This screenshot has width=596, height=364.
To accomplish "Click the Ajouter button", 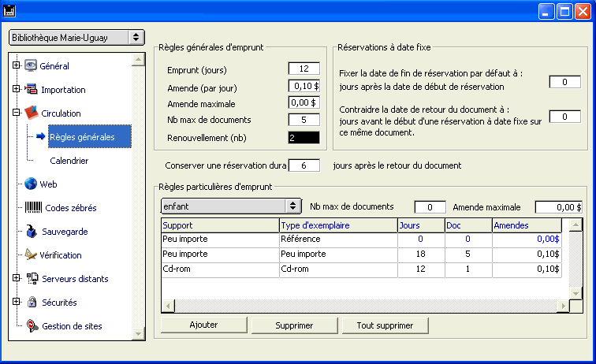I will click(204, 325).
